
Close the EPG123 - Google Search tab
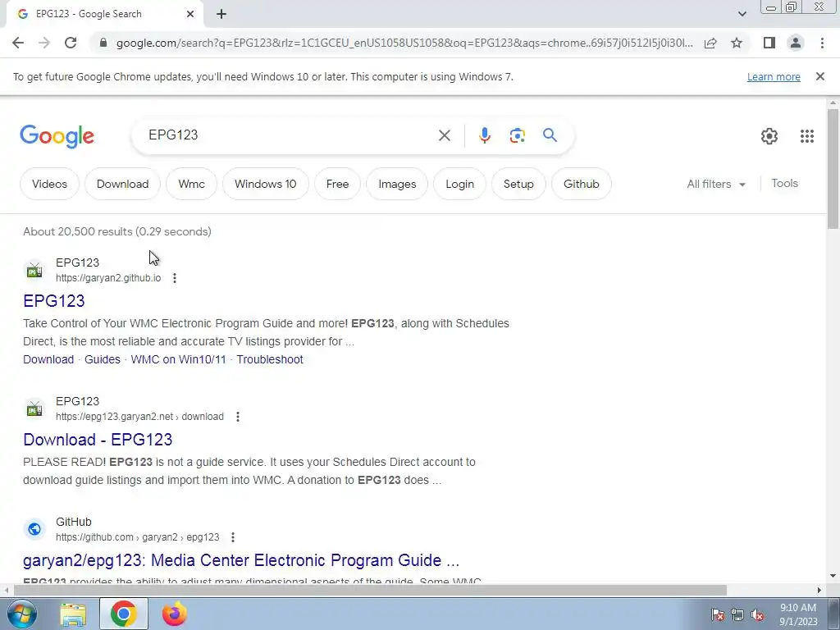(x=190, y=14)
